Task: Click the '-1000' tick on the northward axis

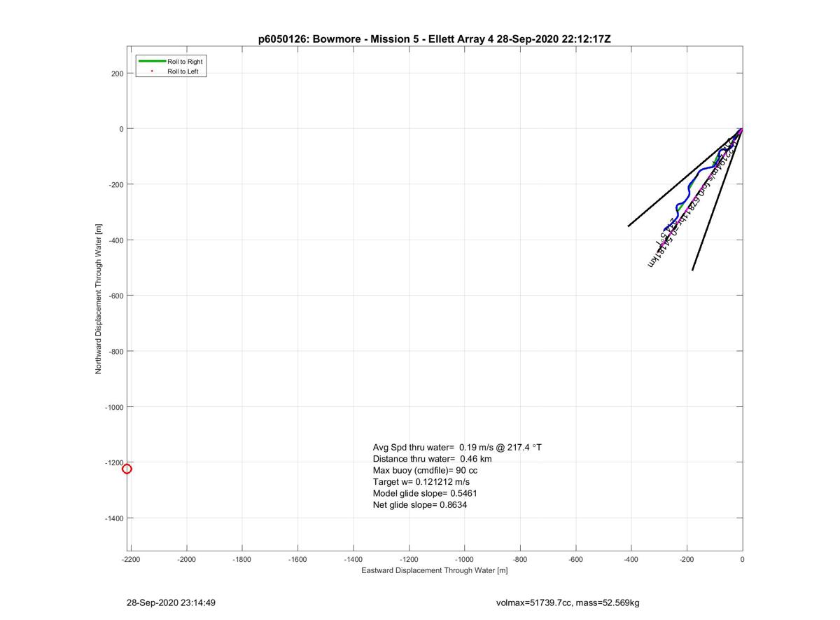Action: coord(113,407)
